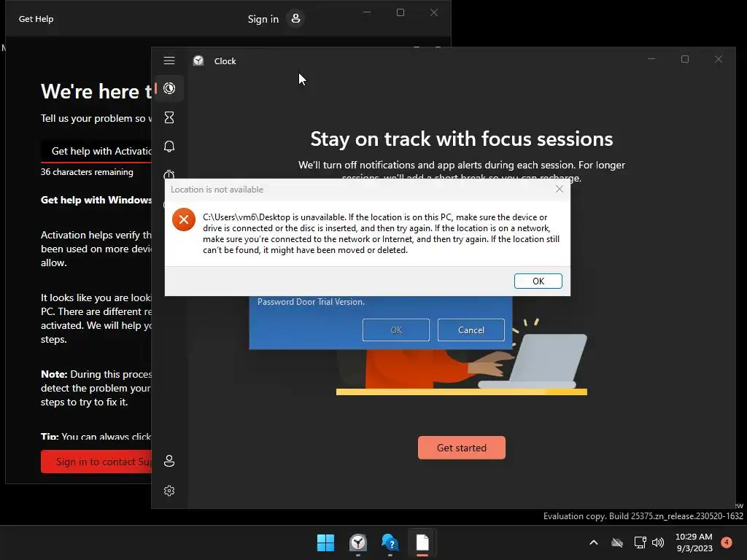Click the Get help with Activation search field
Image resolution: width=747 pixels, height=560 pixels.
tap(96, 151)
